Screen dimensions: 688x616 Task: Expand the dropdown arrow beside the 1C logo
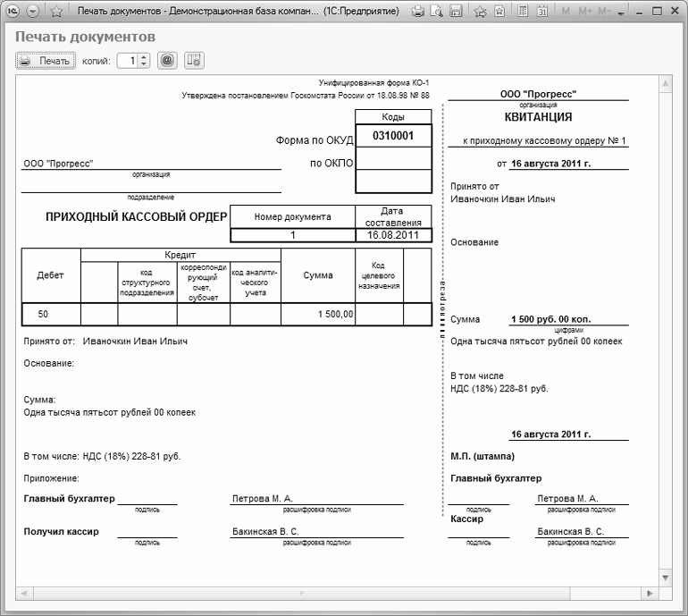coord(33,13)
